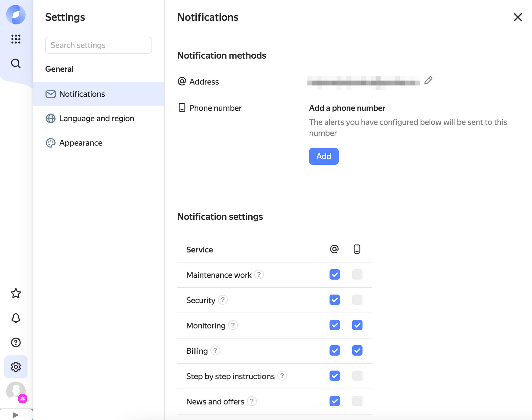This screenshot has height=420, width=532.
Task: Select the settings gear icon
Action: point(16,367)
